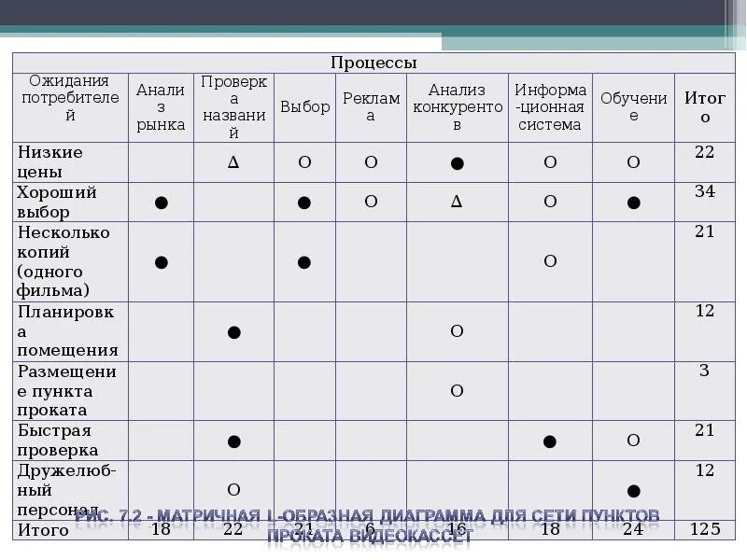
Task: Click total "22" in Низкие цены row
Action: (x=705, y=152)
